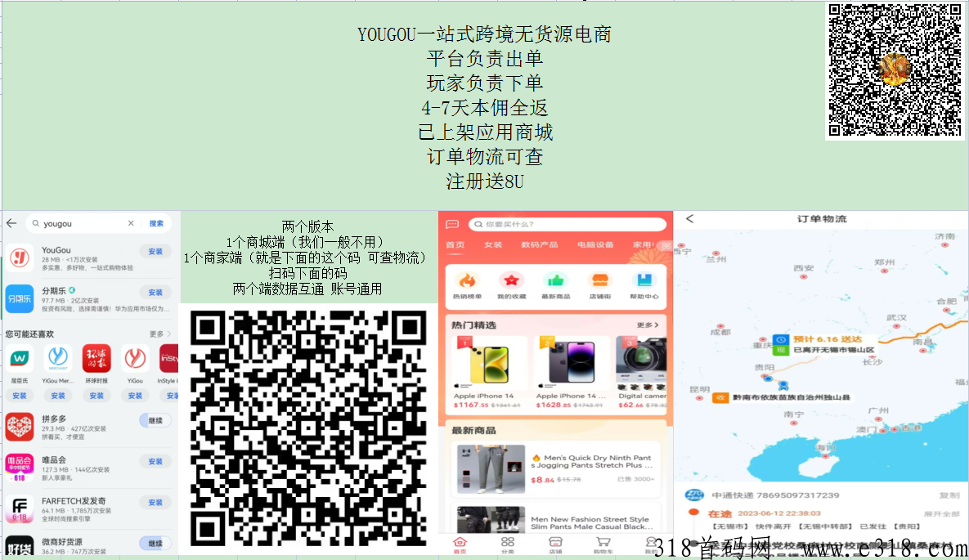The image size is (969, 560).
Task: Click the 预计 6.16 送达 map label
Action: pos(828,339)
